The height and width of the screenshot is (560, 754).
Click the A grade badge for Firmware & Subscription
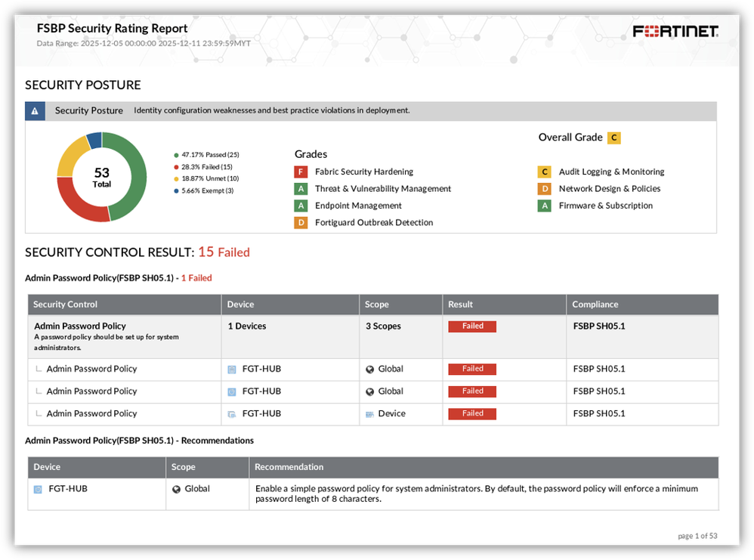[544, 206]
